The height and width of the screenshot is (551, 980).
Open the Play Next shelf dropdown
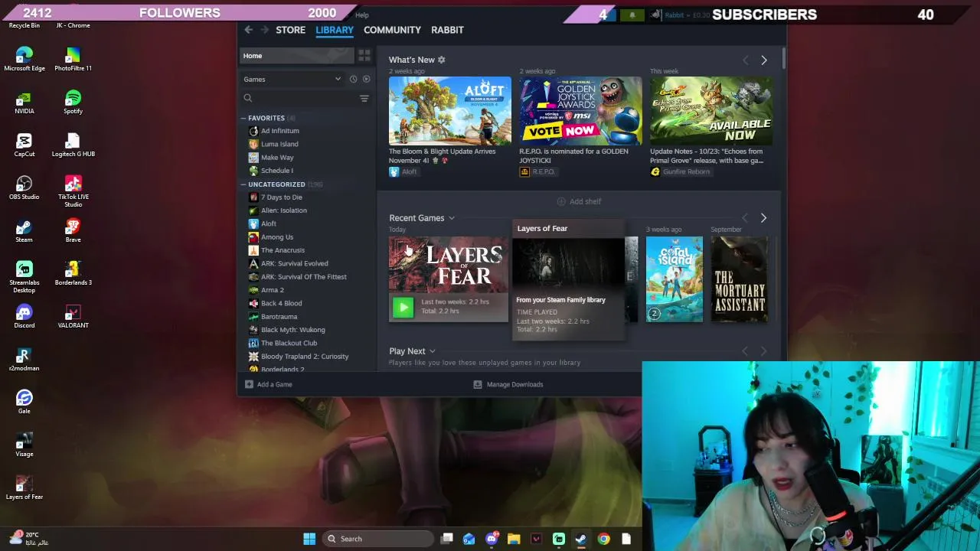click(433, 351)
